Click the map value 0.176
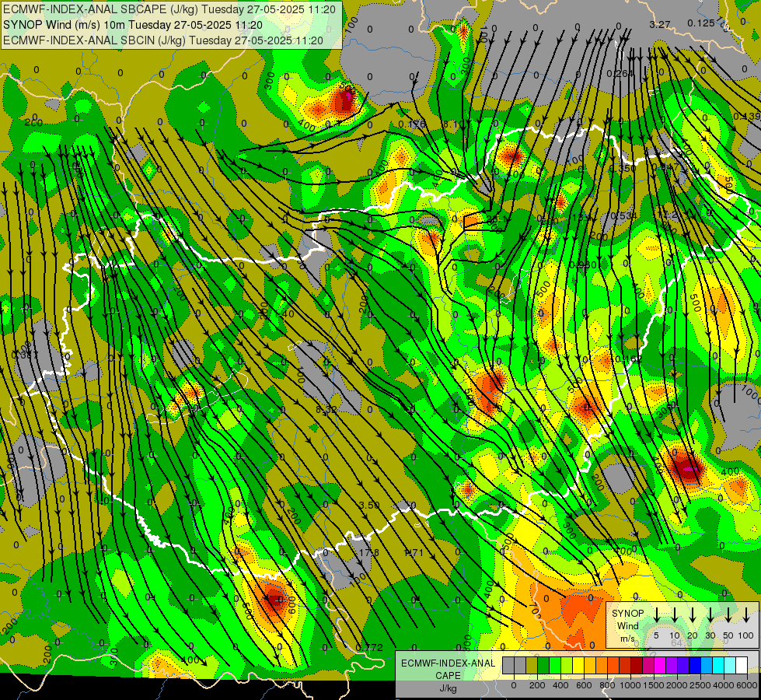Screen dimensions: 761x700 click(411, 124)
